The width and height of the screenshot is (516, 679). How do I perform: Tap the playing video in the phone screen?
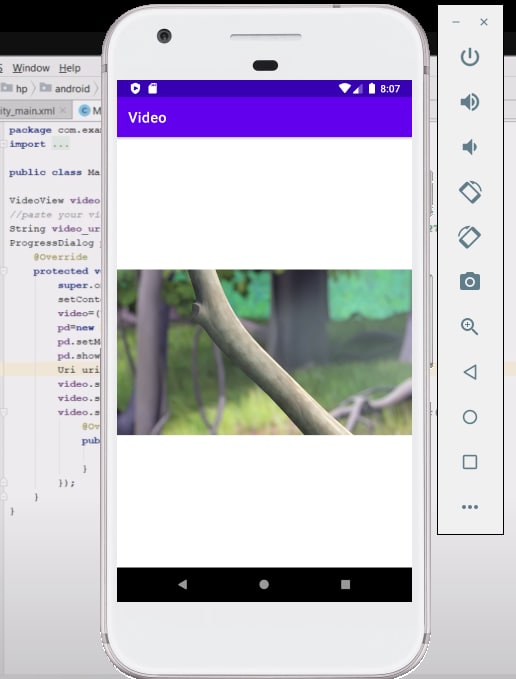pyautogui.click(x=264, y=352)
